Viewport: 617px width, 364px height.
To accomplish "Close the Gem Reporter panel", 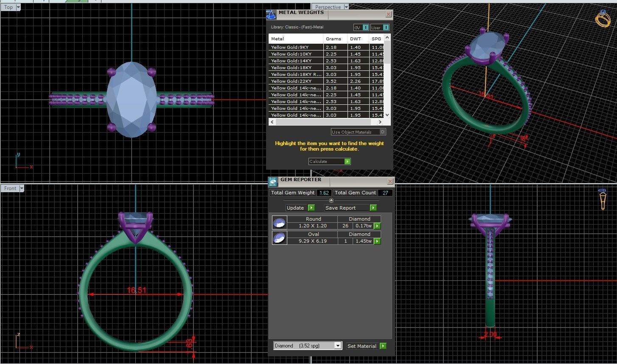I will (390, 182).
